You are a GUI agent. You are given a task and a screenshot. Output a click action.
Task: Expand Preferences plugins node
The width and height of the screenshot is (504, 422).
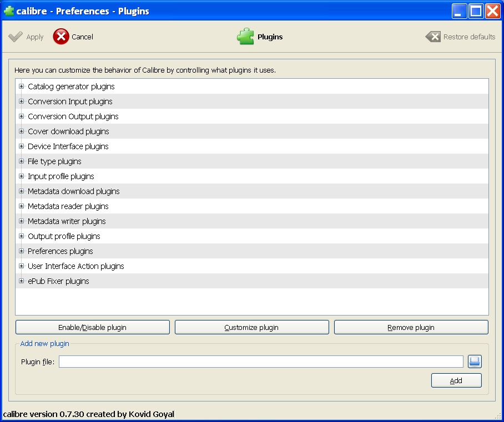[x=21, y=251]
